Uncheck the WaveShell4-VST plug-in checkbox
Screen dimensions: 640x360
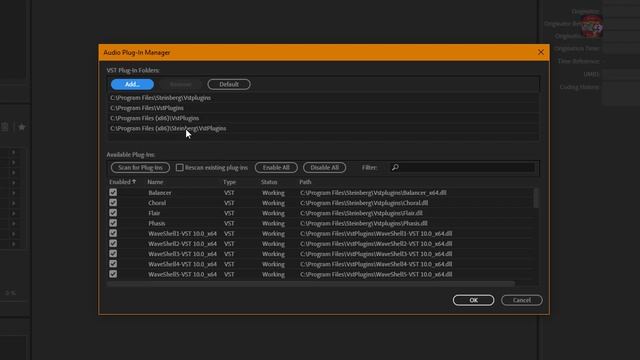click(x=113, y=264)
